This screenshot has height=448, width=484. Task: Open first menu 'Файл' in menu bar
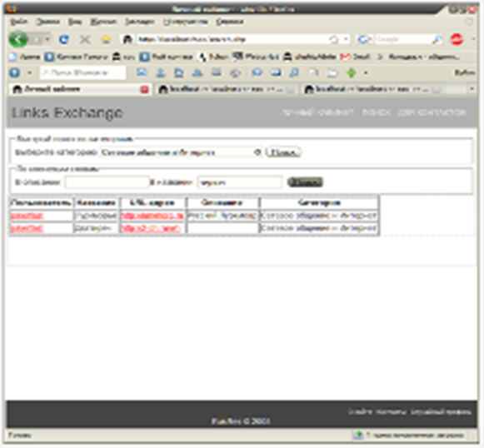[x=19, y=22]
